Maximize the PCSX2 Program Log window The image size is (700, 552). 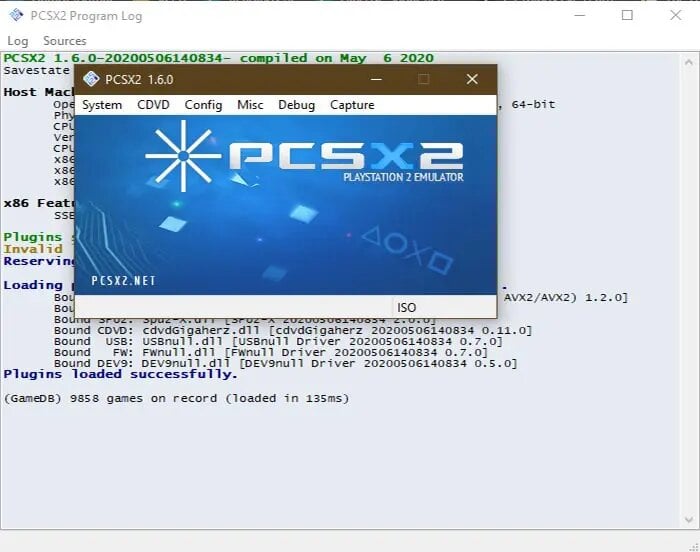tap(627, 15)
